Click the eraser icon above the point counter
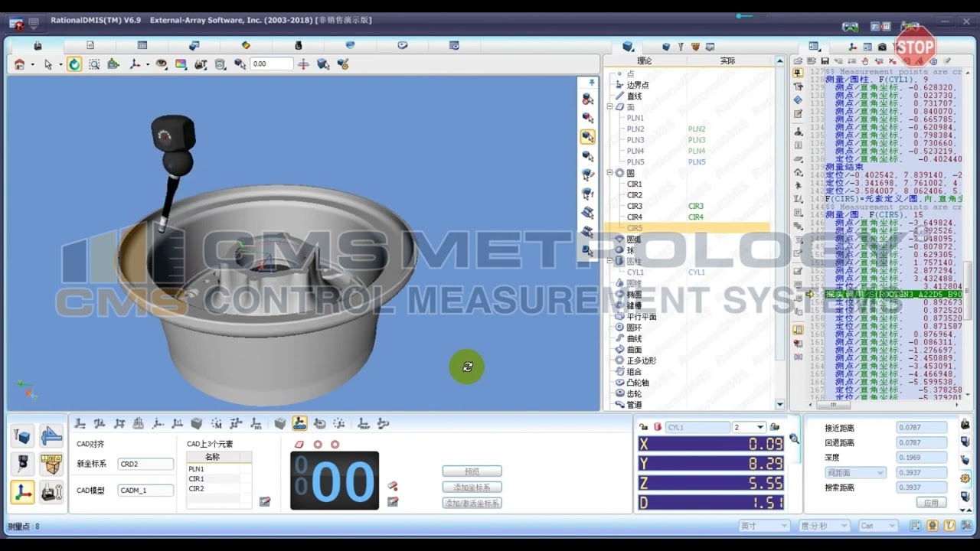980x551 pixels. (x=299, y=444)
